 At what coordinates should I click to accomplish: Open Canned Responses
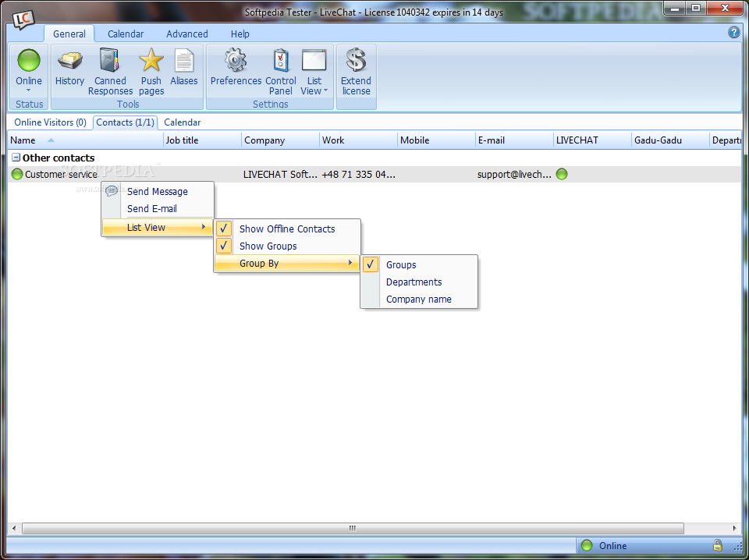(110, 72)
